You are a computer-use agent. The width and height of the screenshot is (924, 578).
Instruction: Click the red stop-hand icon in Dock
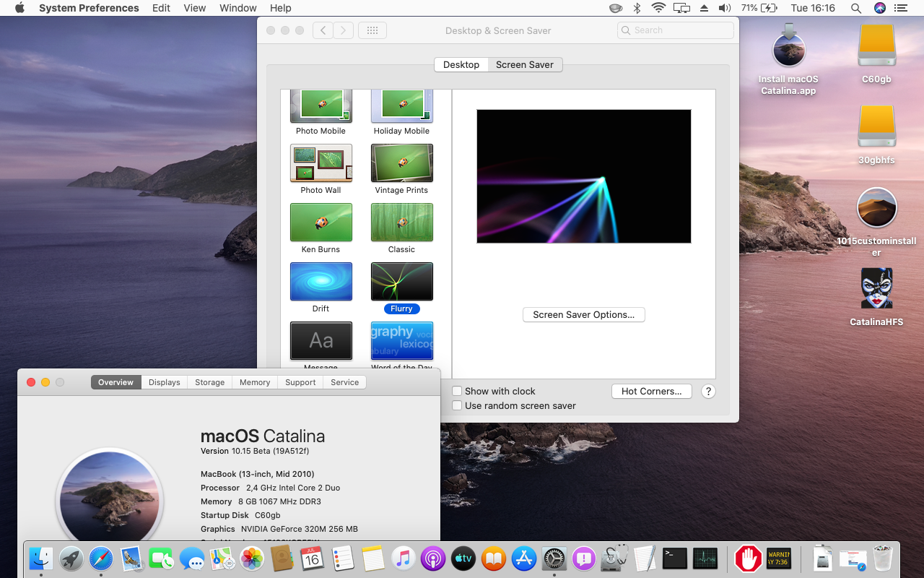(x=748, y=558)
